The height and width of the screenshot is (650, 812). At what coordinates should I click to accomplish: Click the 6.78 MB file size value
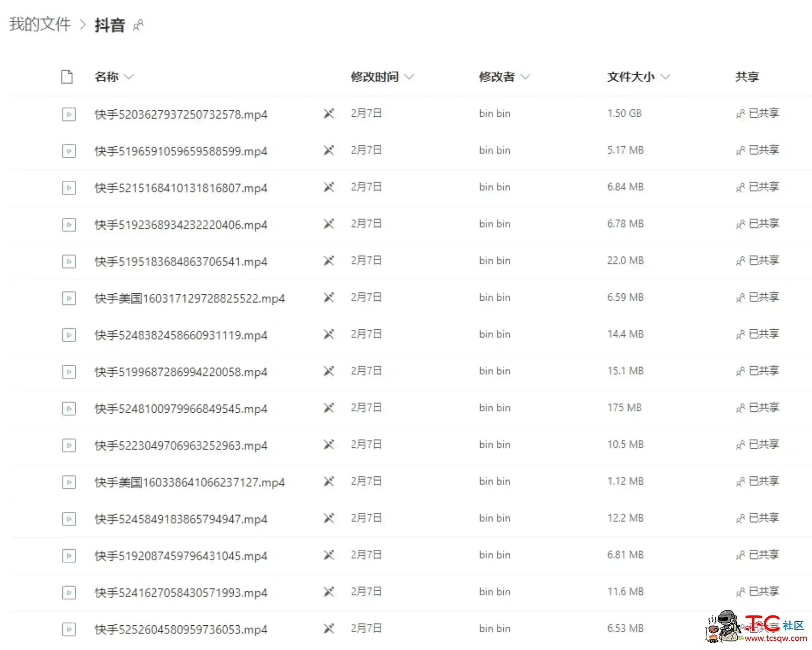(625, 223)
